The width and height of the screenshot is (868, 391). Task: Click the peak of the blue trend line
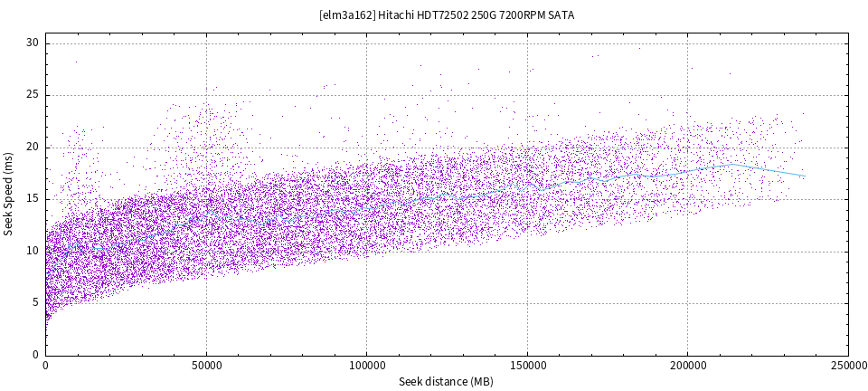pyautogui.click(x=731, y=165)
